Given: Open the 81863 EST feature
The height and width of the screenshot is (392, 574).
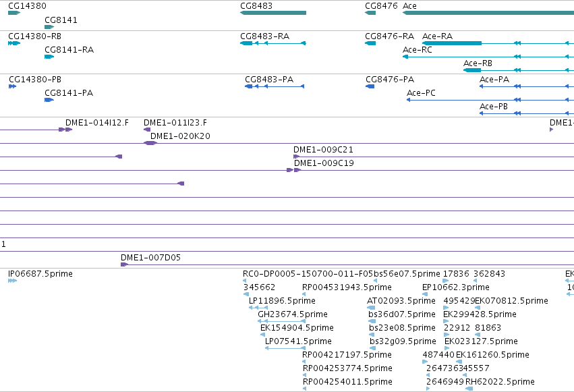Looking at the screenshot, I should [x=478, y=335].
